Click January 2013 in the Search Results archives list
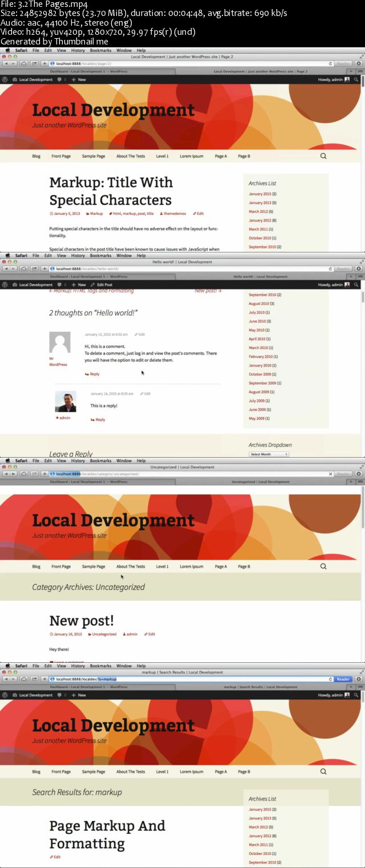 pos(260,818)
